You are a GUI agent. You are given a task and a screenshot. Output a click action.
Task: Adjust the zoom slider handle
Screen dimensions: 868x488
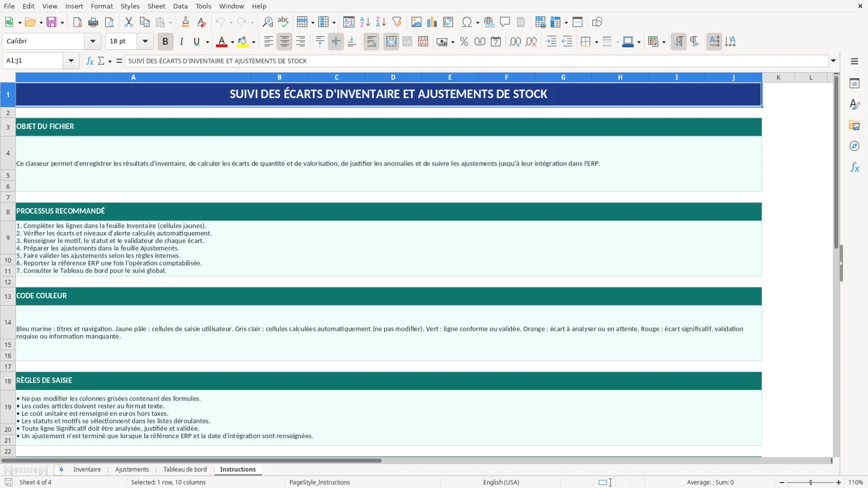point(810,483)
